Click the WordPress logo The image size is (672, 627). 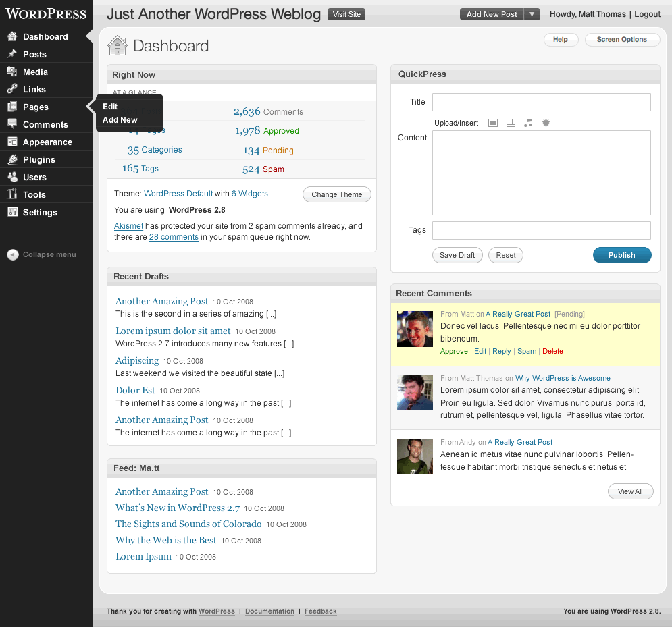tap(46, 13)
